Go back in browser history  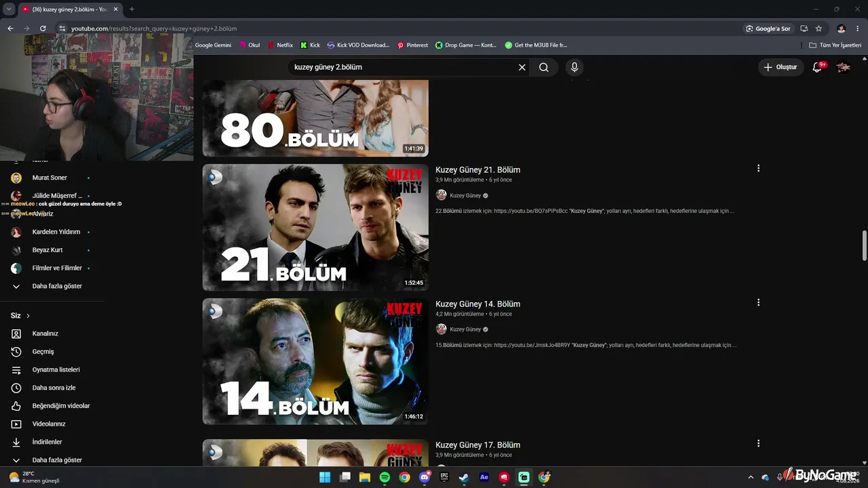coord(10,28)
